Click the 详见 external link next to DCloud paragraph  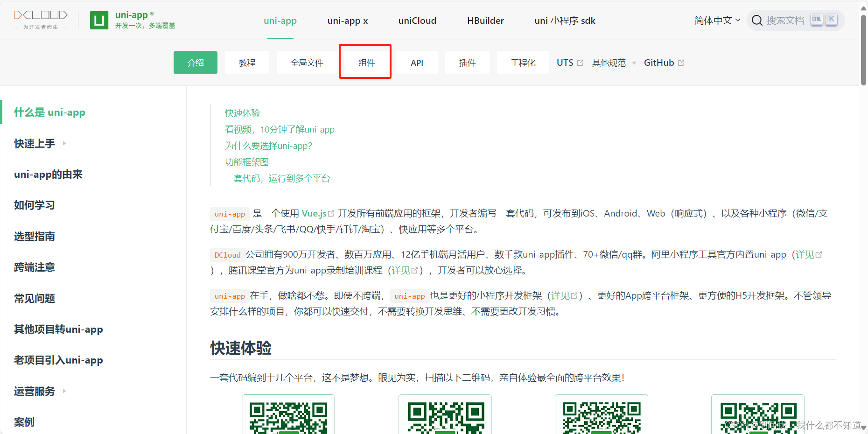click(819, 254)
